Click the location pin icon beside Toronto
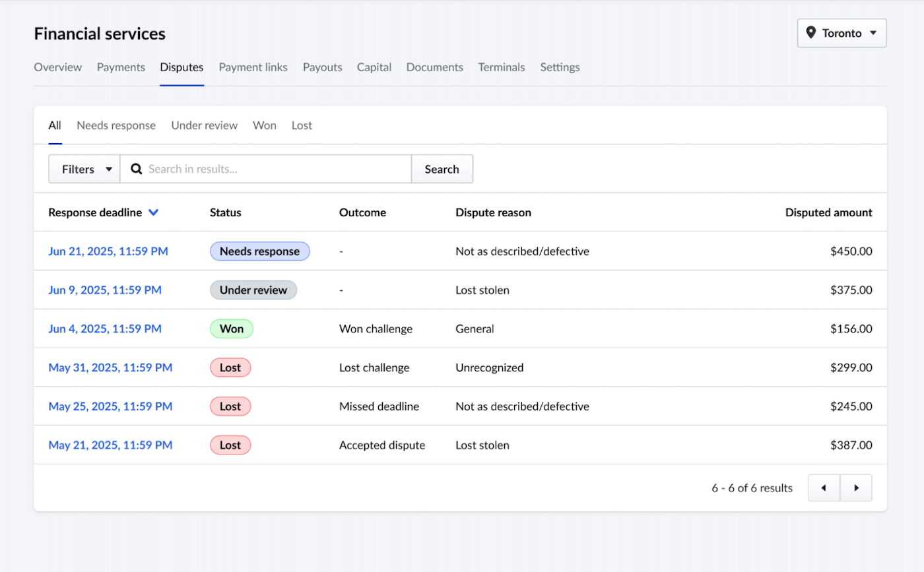924x572 pixels. [x=810, y=33]
